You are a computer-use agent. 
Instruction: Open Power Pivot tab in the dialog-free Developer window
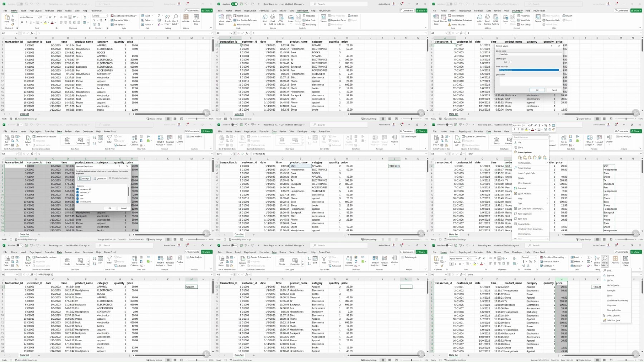click(325, 11)
